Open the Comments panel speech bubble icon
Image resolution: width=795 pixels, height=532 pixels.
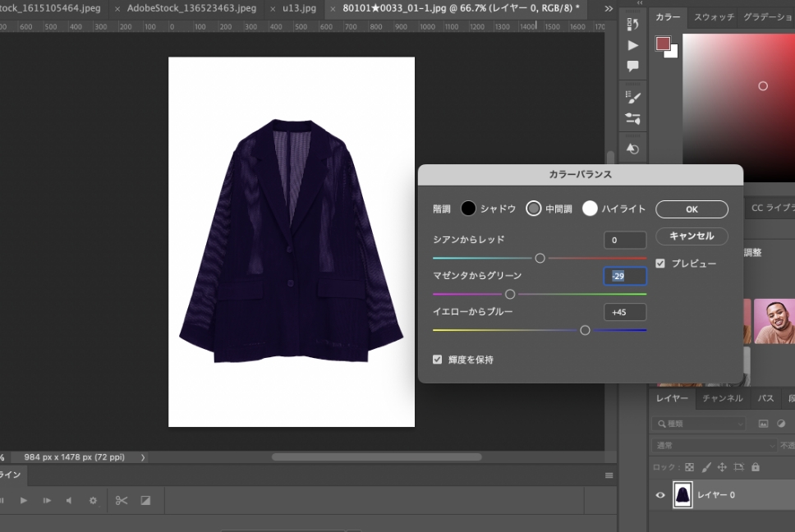tap(632, 66)
